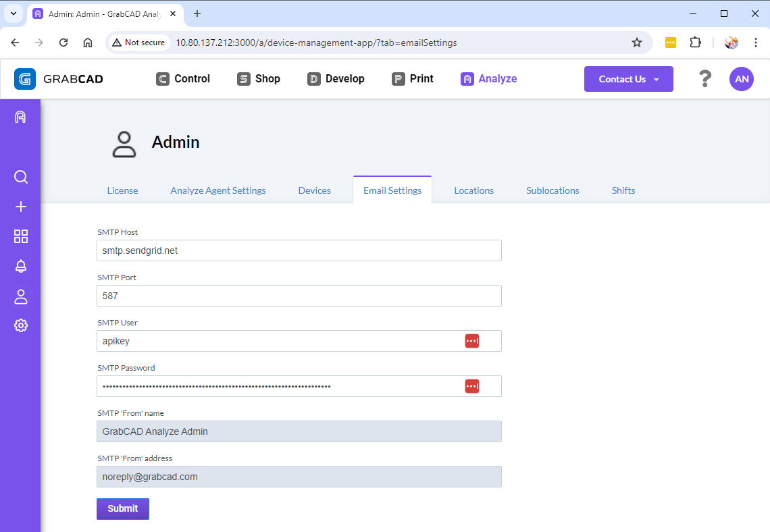Screen dimensions: 770x532
Task: Click the GrabCAD logo
Action: [x=59, y=79]
